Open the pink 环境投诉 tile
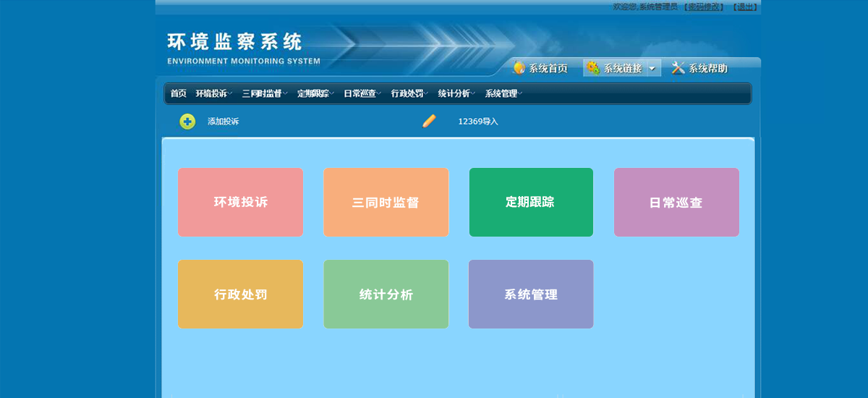The image size is (868, 398). point(240,202)
